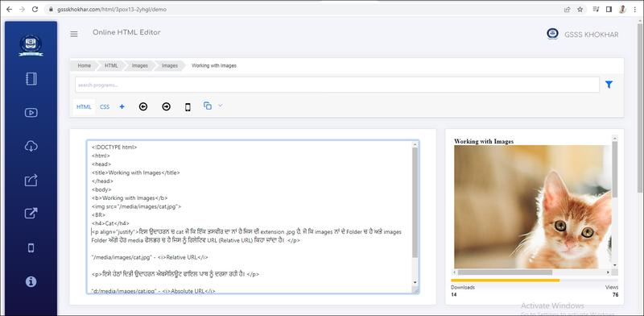Viewport: 644px width, 316px height.
Task: Click in the search programs field
Action: coord(337,85)
